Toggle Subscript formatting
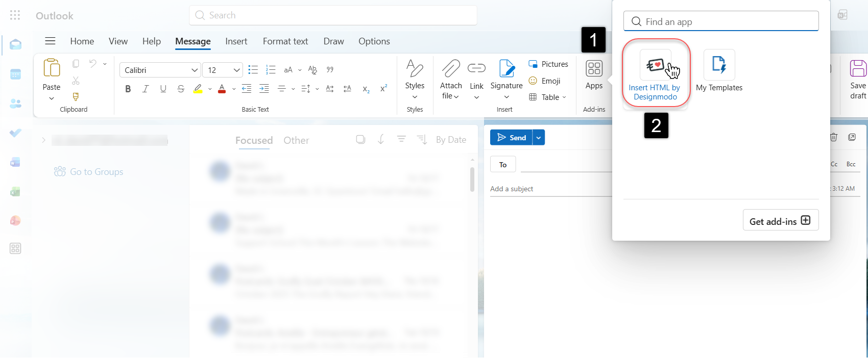 [366, 89]
